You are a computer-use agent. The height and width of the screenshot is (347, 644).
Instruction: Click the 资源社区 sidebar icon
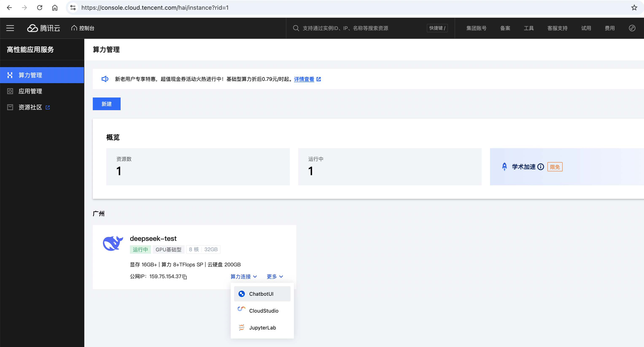10,107
